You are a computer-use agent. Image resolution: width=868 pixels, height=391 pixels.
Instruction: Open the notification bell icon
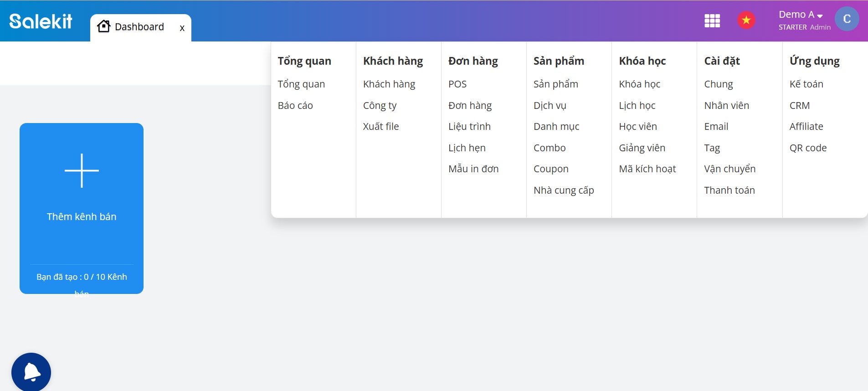tap(31, 372)
